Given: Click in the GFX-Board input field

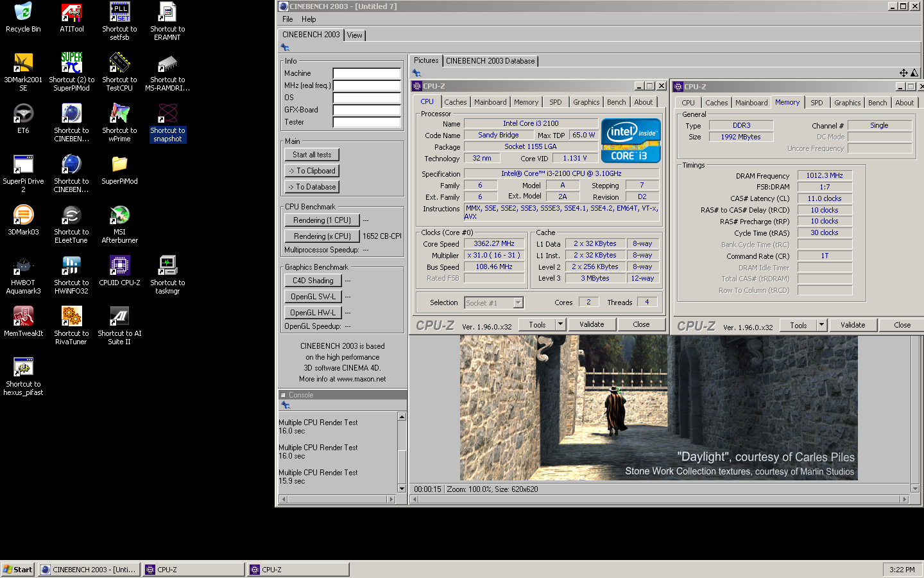Looking at the screenshot, I should [x=366, y=110].
